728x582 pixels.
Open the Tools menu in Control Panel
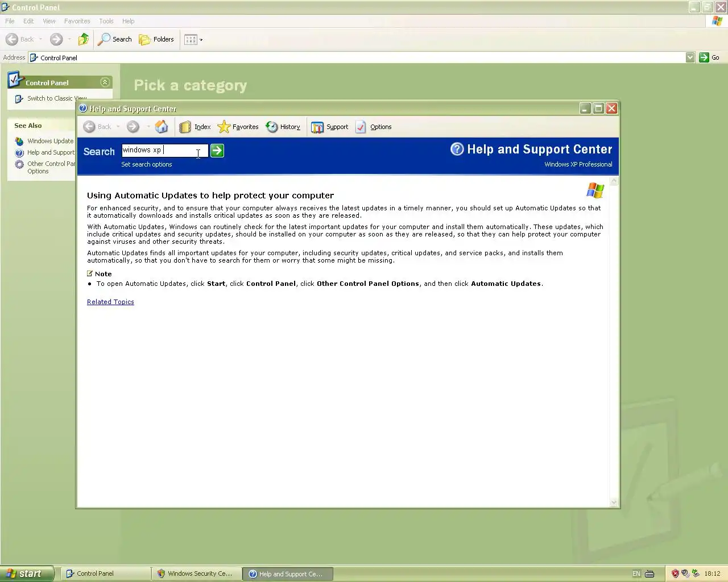click(106, 21)
